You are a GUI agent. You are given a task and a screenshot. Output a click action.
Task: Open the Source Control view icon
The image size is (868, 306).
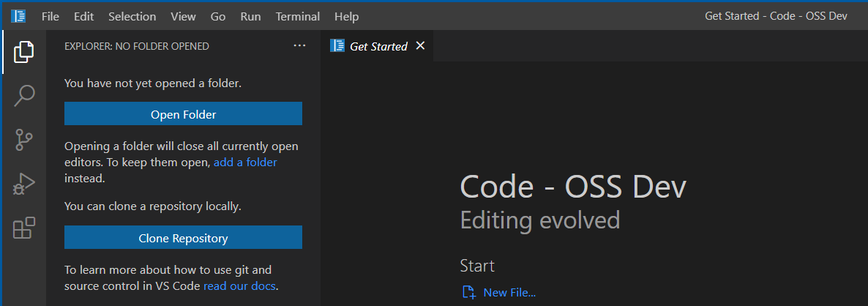click(x=24, y=139)
